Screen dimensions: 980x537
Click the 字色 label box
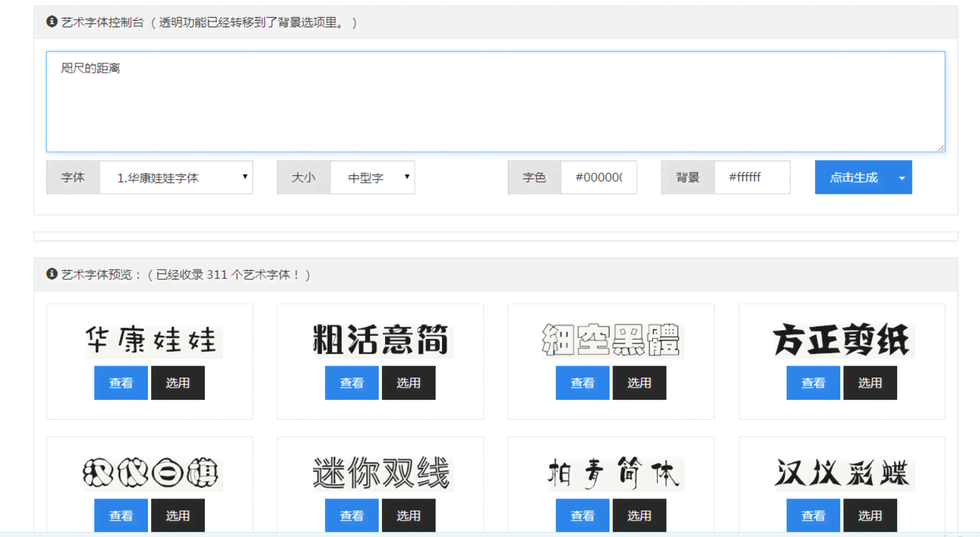point(535,178)
